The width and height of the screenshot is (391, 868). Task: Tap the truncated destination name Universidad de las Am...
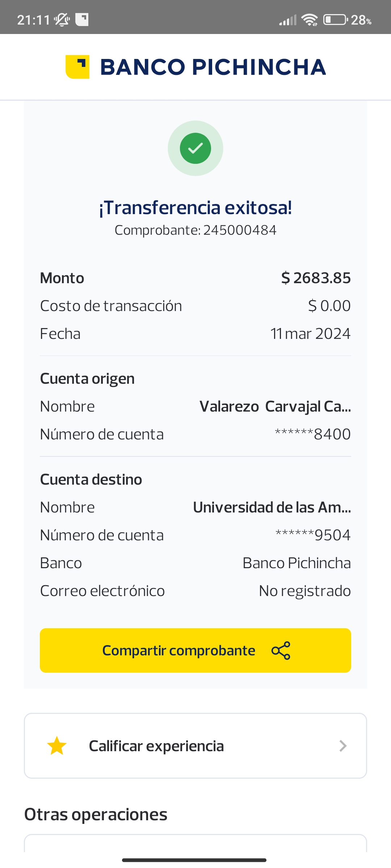pyautogui.click(x=272, y=507)
